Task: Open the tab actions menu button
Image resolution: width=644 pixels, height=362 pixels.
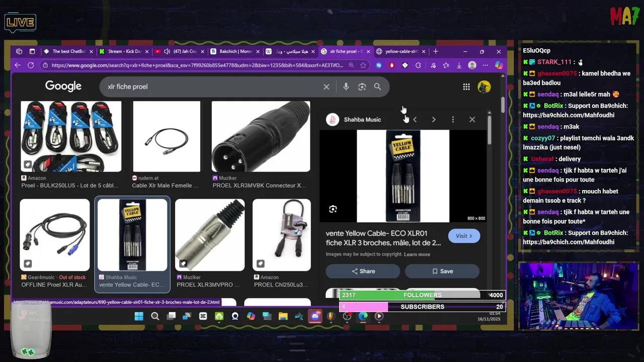Action: point(32,51)
